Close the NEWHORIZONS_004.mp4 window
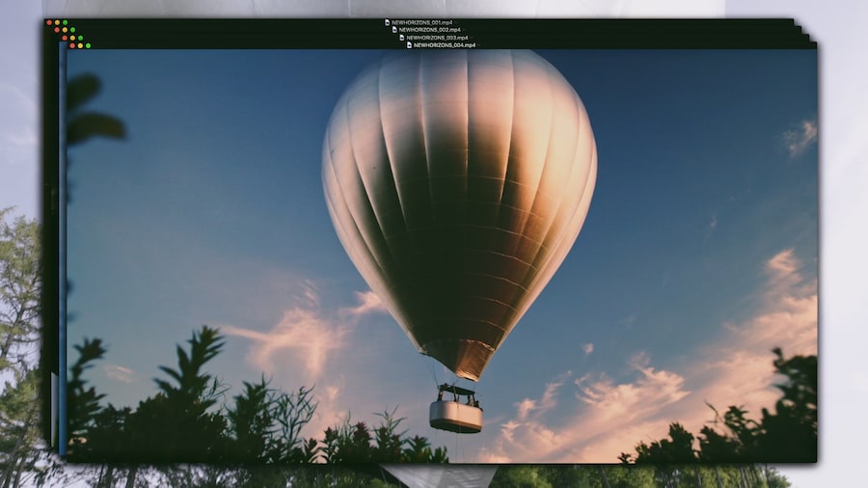The image size is (868, 488). 72,45
